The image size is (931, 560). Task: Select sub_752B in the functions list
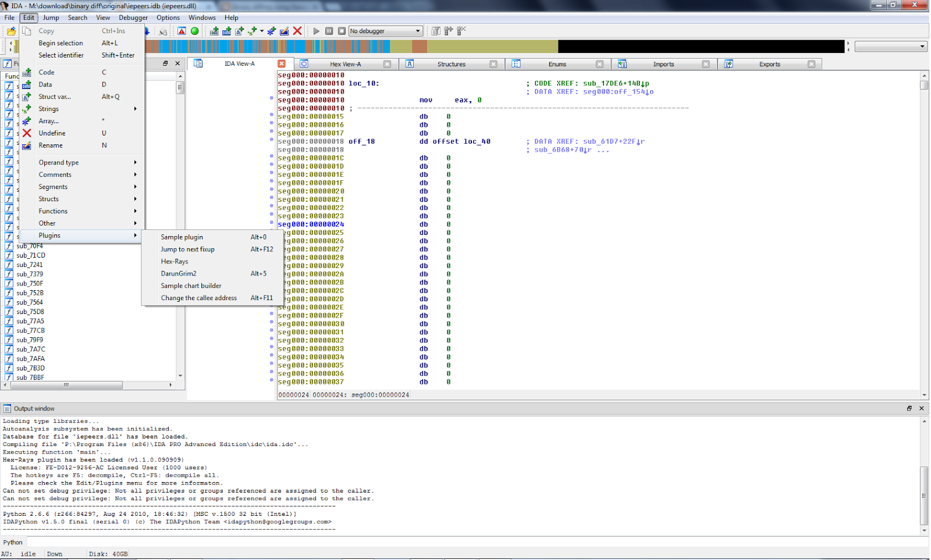click(30, 293)
